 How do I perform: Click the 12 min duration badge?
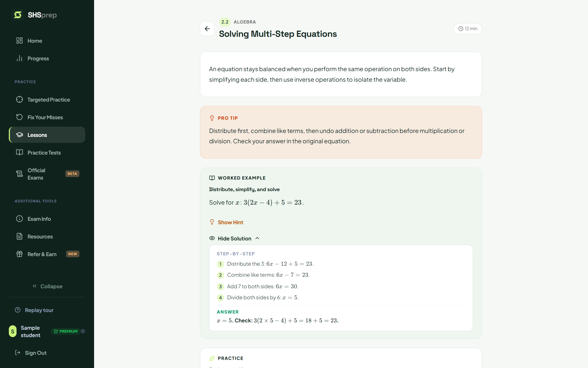pyautogui.click(x=468, y=29)
